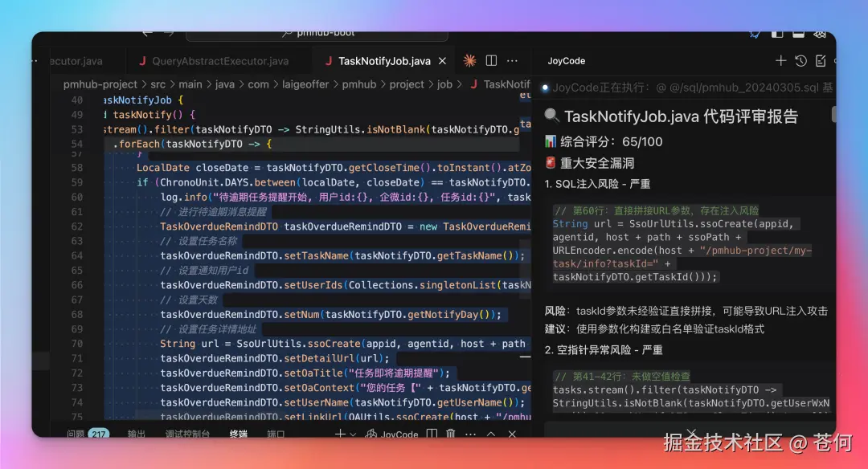Click line 74 setUserName call
The height and width of the screenshot is (469, 868).
342,402
